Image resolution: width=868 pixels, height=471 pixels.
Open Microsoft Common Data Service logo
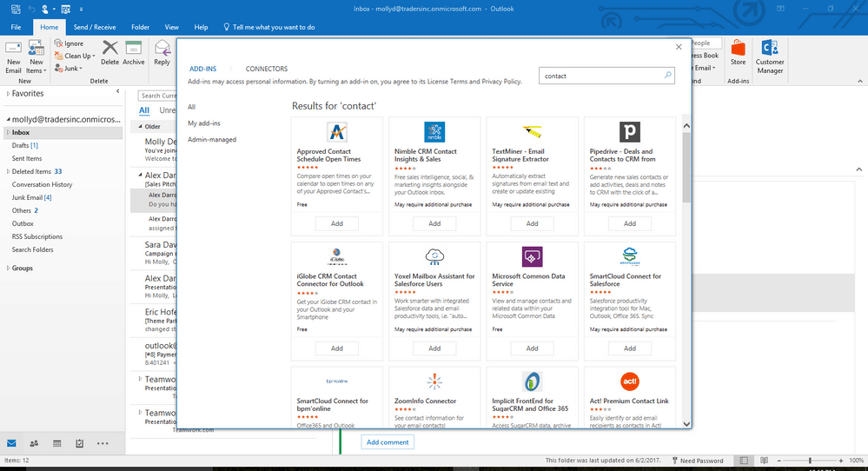click(532, 257)
